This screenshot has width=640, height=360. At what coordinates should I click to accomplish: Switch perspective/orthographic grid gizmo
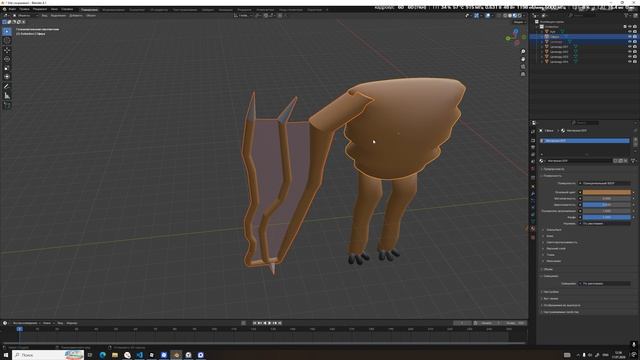(x=523, y=74)
